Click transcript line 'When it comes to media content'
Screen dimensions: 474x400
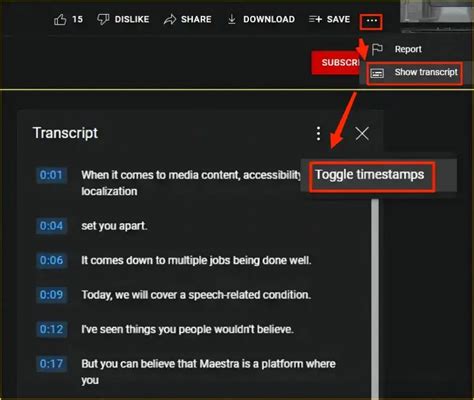[191, 183]
